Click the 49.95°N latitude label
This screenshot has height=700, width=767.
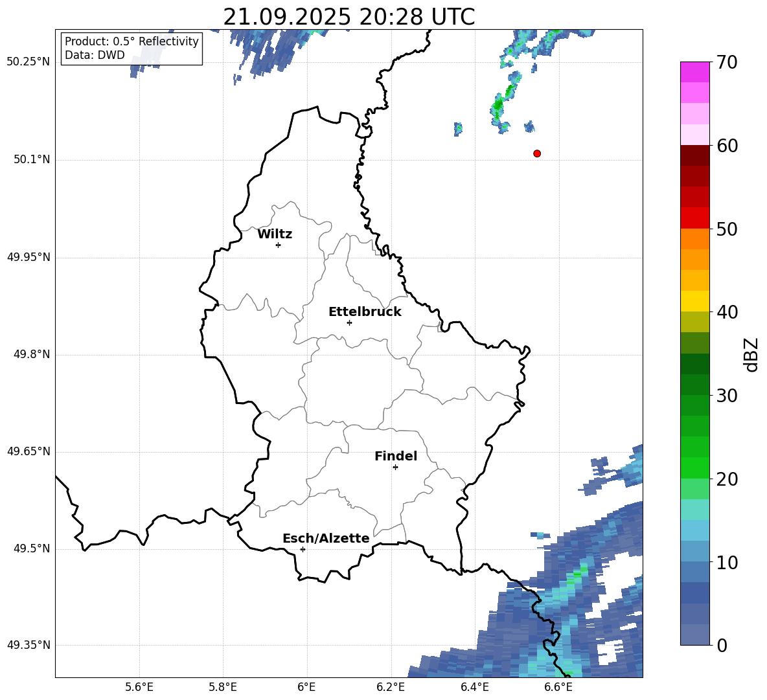pyautogui.click(x=29, y=257)
